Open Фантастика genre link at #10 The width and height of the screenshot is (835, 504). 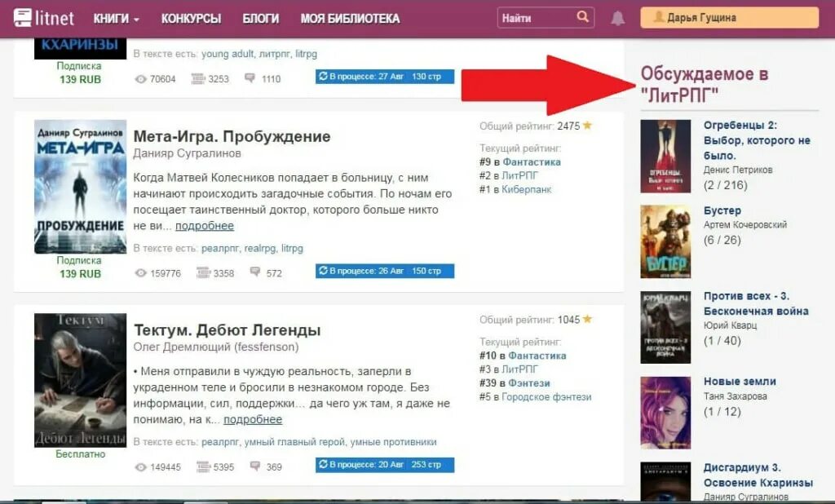coord(537,356)
